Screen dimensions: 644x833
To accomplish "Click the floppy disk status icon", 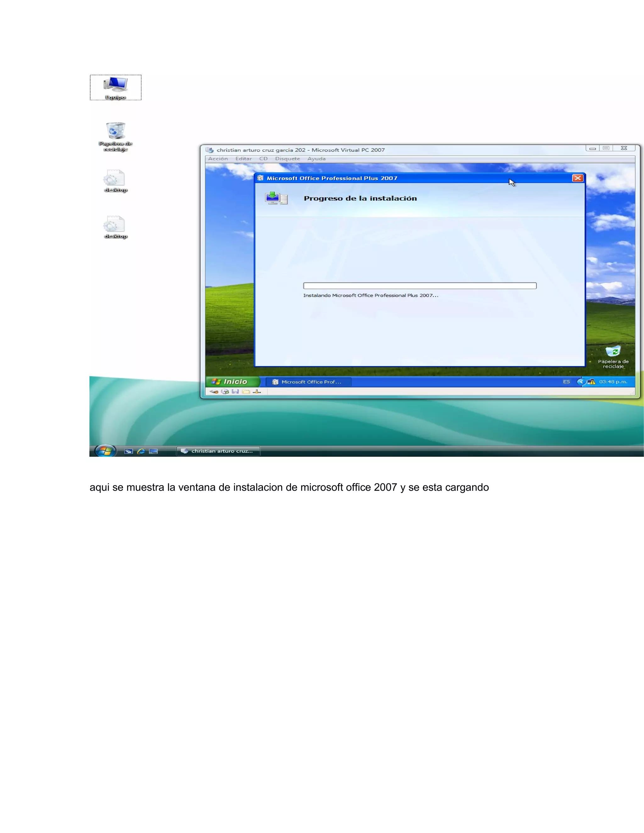I will [x=235, y=391].
